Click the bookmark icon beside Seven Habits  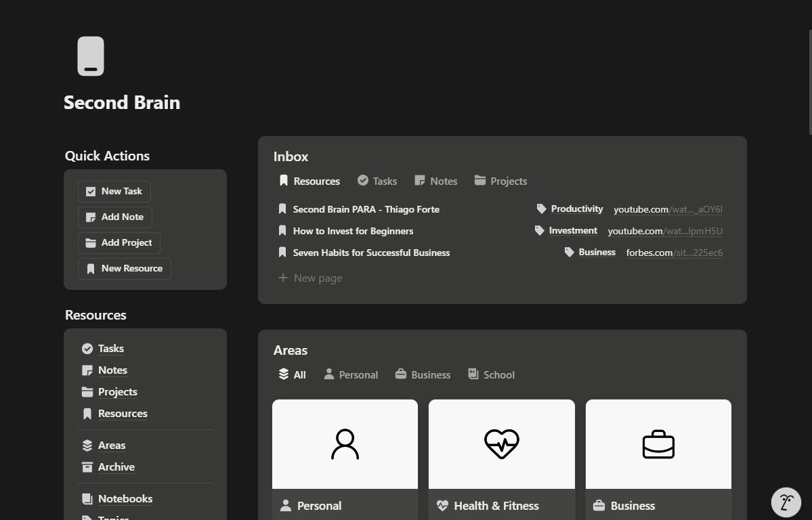click(282, 253)
